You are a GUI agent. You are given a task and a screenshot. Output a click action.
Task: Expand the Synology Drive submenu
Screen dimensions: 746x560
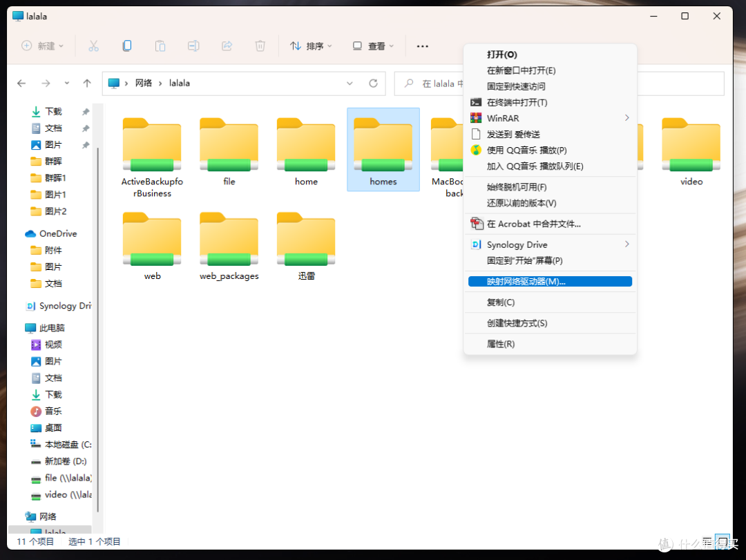[x=627, y=244]
